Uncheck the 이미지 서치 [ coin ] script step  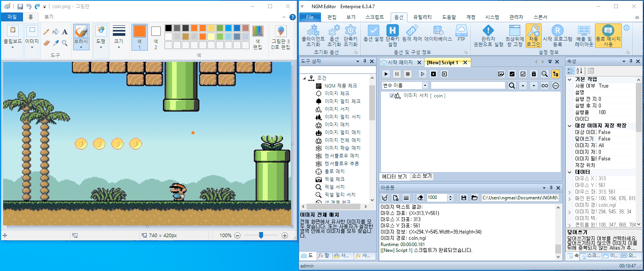click(x=392, y=96)
